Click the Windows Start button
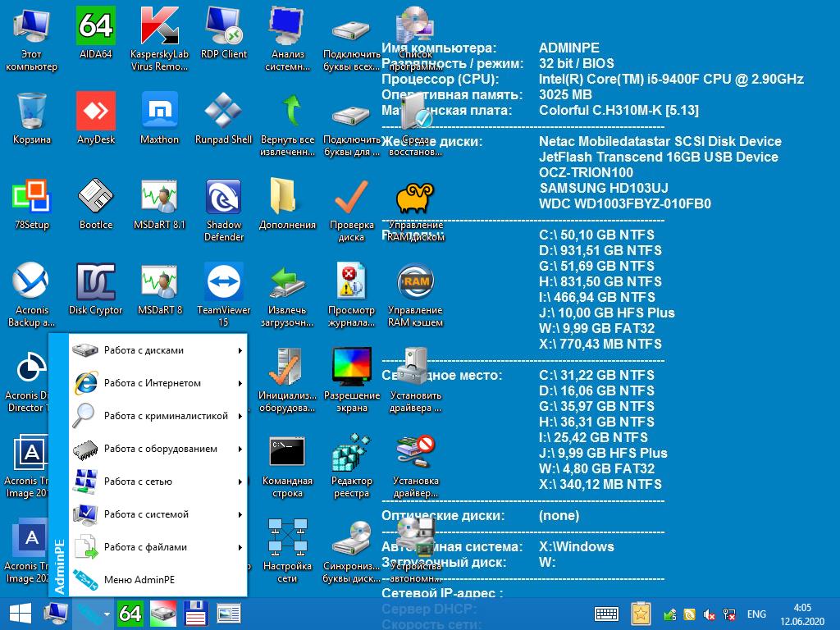 pyautogui.click(x=20, y=614)
